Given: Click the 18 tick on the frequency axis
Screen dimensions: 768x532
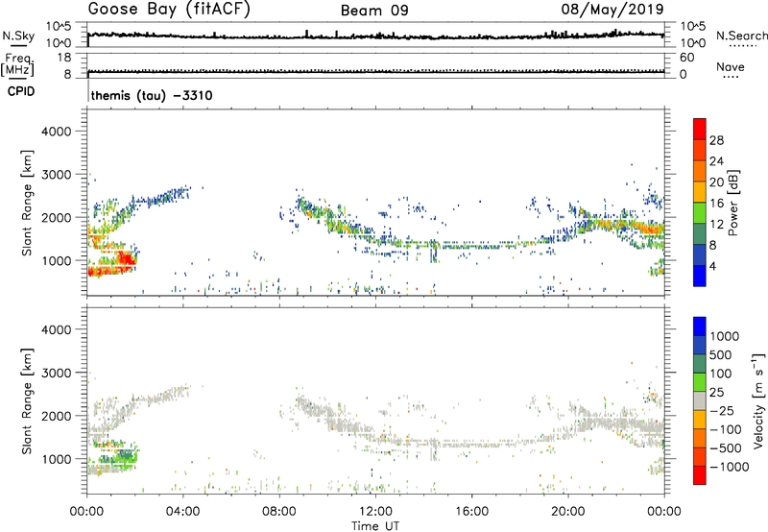Looking at the screenshot, I should click(x=63, y=58).
